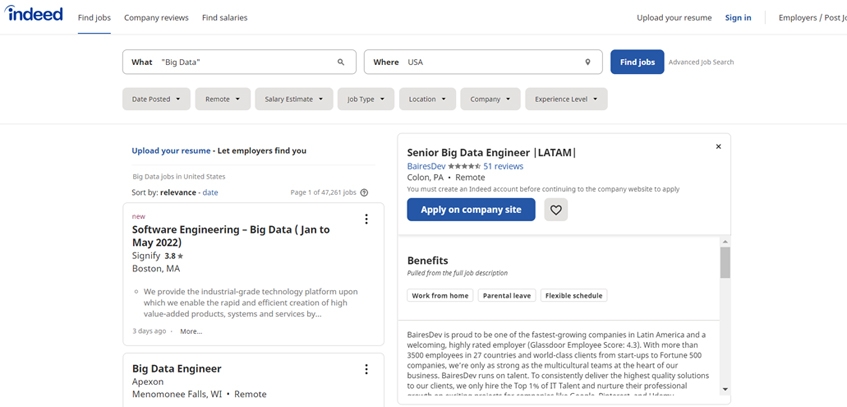Screen dimensions: 847x407
Task: Close the job details panel
Action: (718, 147)
